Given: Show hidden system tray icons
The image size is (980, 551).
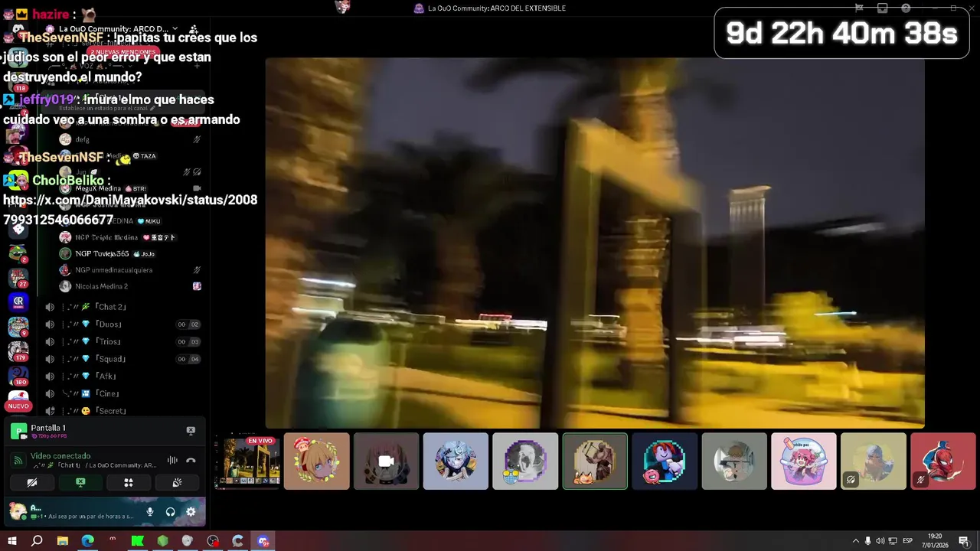Looking at the screenshot, I should (x=855, y=541).
